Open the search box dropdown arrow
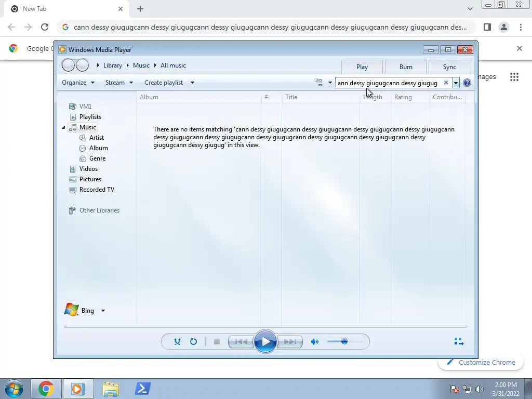This screenshot has height=399, width=532. (x=456, y=83)
